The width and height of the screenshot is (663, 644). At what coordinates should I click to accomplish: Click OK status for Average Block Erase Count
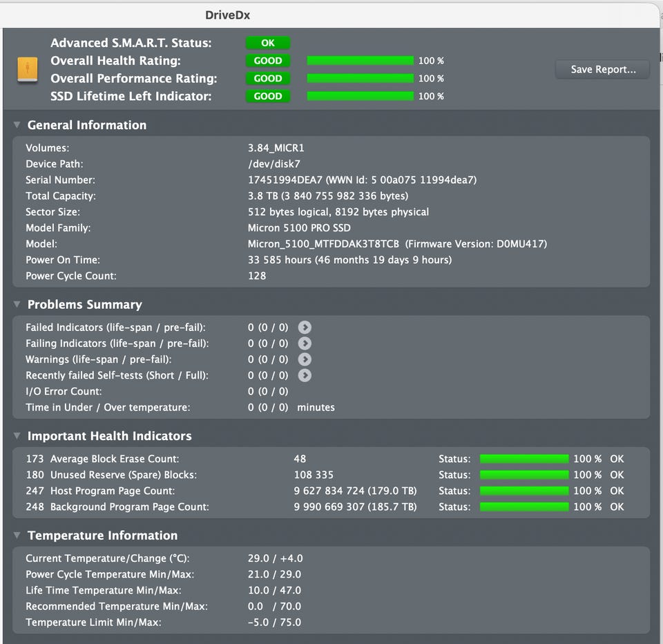tap(617, 459)
